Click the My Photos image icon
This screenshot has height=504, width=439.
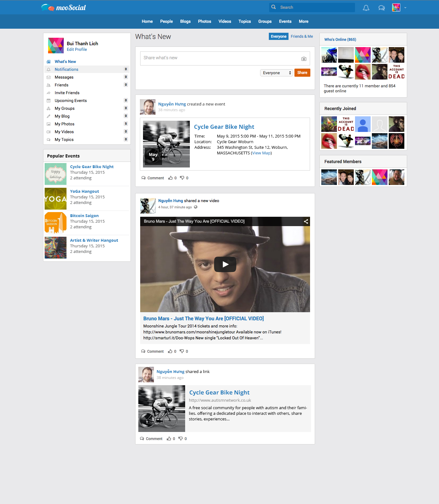(48, 124)
